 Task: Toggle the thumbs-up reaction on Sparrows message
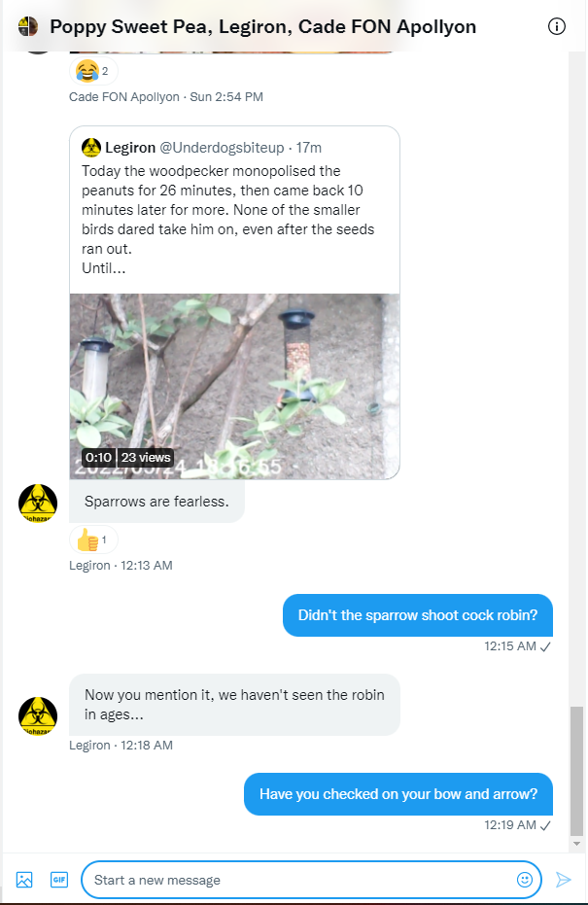pos(93,540)
